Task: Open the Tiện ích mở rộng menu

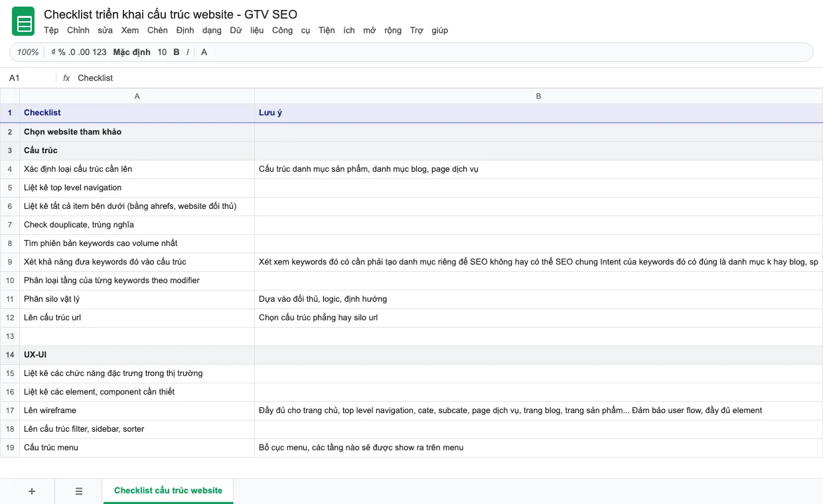Action: pyautogui.click(x=360, y=30)
